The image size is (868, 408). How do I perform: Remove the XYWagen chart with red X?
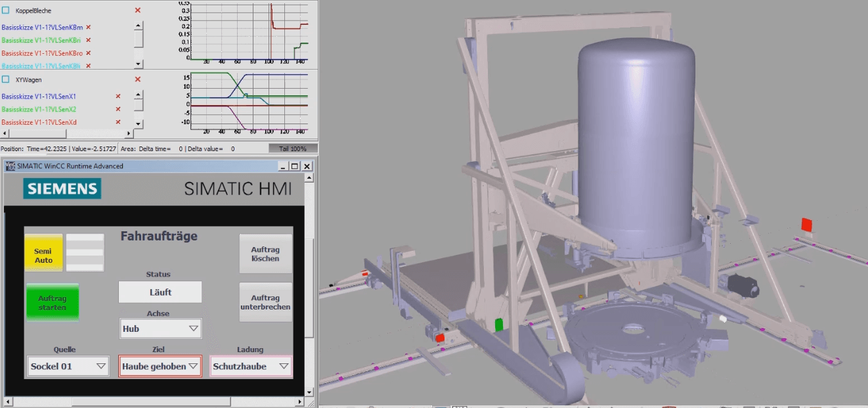coord(137,79)
